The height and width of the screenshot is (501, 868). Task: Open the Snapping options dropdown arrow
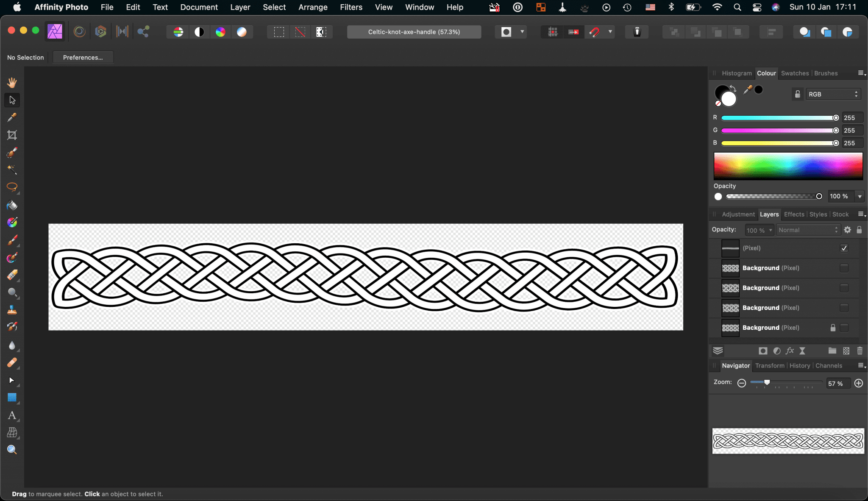610,32
